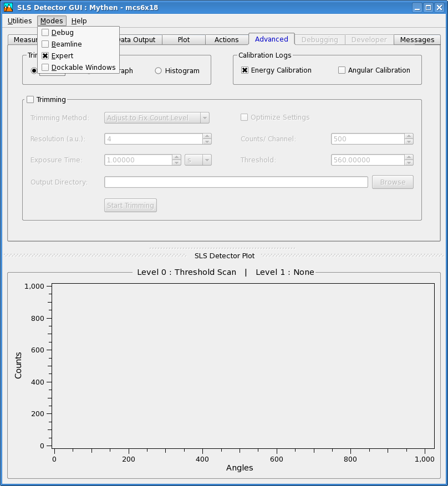This screenshot has height=486, width=448.
Task: Click the SLS Detector app icon in title bar
Action: (x=8, y=7)
